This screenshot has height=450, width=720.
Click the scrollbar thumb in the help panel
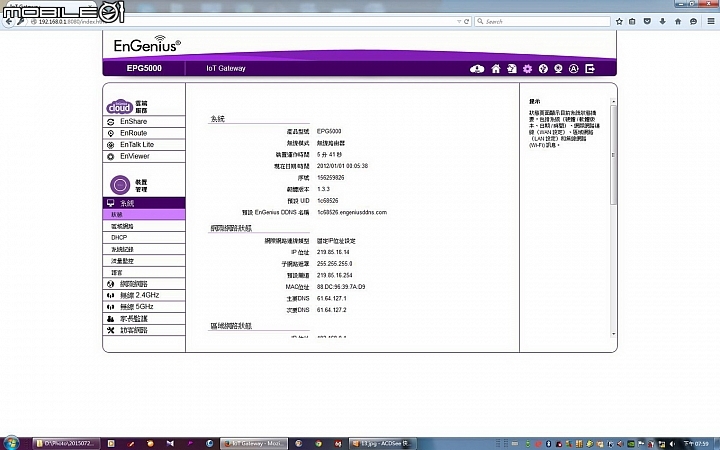tap(613, 155)
